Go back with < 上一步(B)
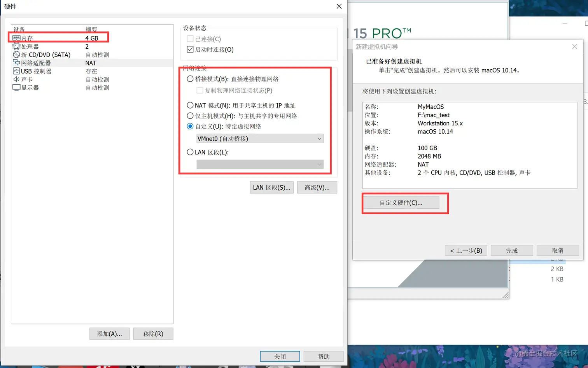 coord(466,250)
